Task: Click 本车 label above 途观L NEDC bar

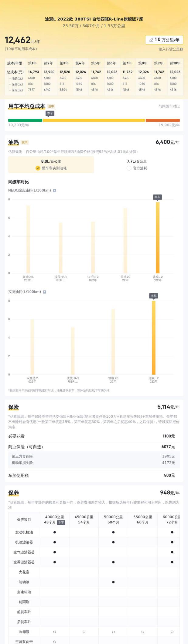Action: [x=157, y=198]
